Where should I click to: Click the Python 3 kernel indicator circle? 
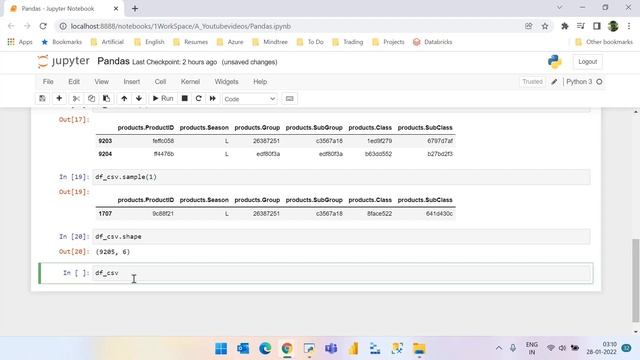tap(599, 82)
